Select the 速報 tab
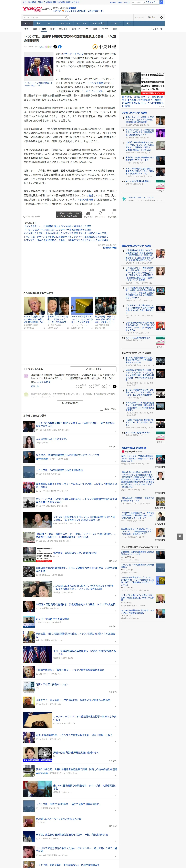 38,24
